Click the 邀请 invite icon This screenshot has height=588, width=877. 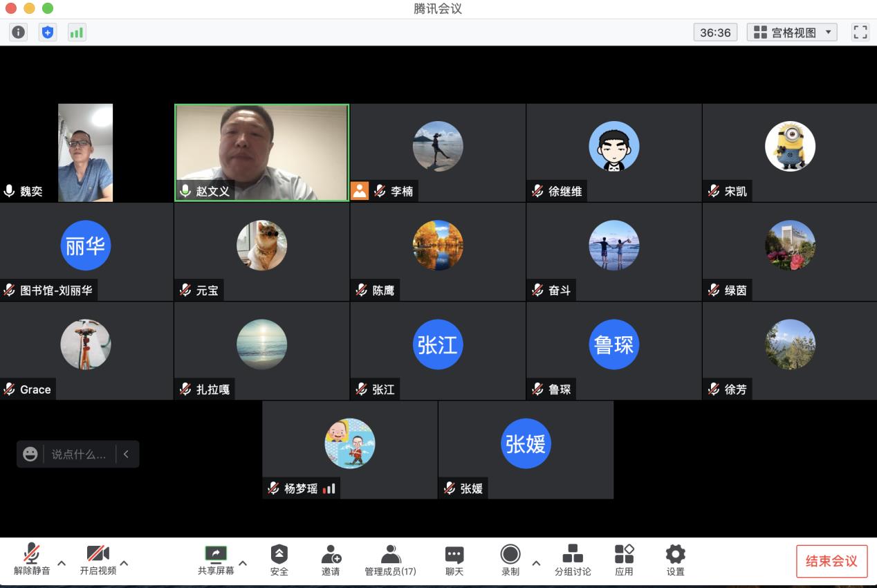click(x=331, y=560)
